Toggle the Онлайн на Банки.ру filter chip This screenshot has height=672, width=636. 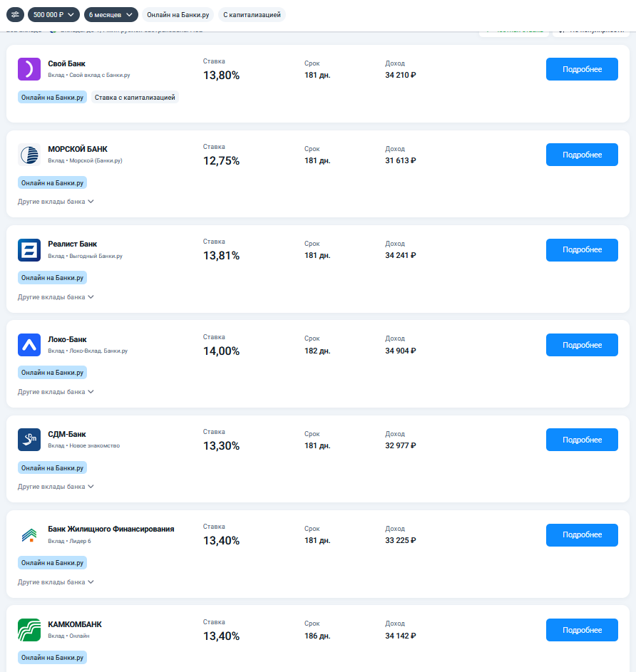(178, 14)
